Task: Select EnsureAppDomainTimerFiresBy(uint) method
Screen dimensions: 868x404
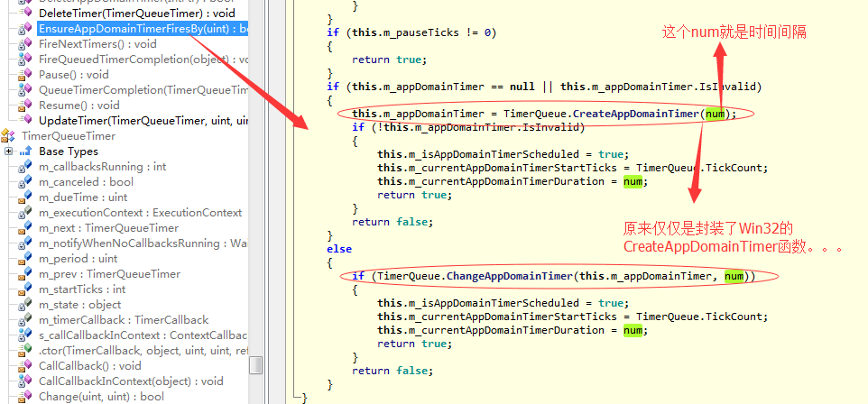Action: [143, 28]
